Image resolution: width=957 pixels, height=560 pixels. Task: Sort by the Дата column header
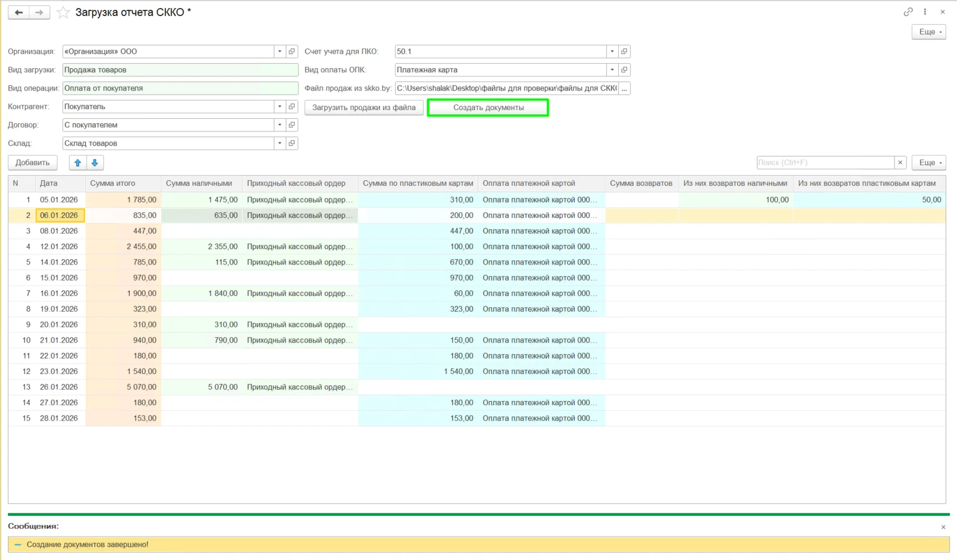tap(60, 184)
